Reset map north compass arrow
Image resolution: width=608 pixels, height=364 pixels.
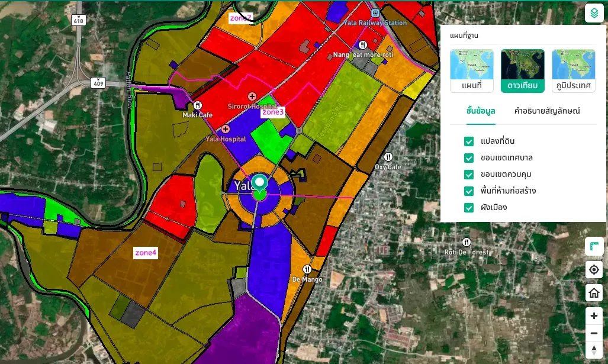tap(594, 350)
